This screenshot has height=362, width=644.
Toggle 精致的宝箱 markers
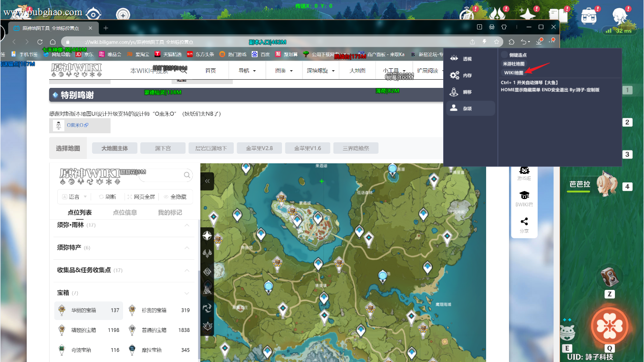[x=89, y=330]
